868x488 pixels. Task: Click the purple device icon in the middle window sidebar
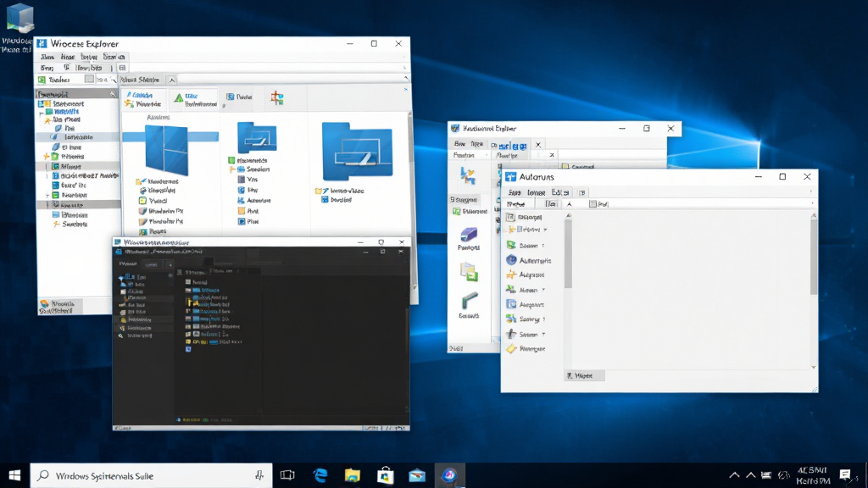468,235
